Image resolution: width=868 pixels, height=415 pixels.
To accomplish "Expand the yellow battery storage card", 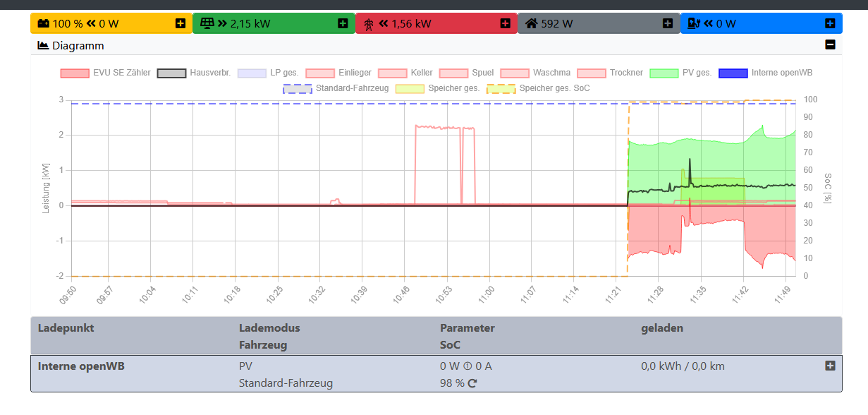I will point(181,23).
